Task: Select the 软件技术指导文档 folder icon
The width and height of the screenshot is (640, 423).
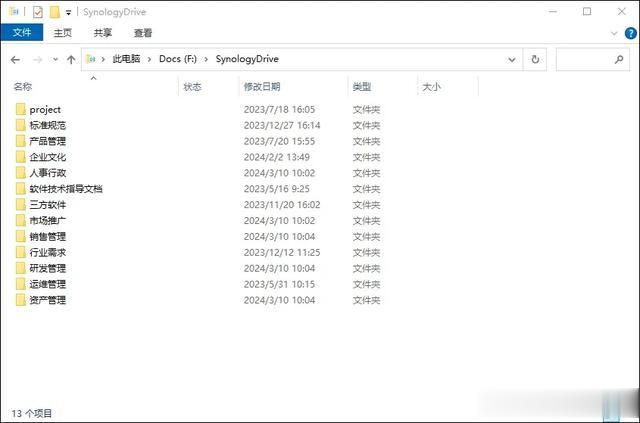Action: [x=21, y=189]
